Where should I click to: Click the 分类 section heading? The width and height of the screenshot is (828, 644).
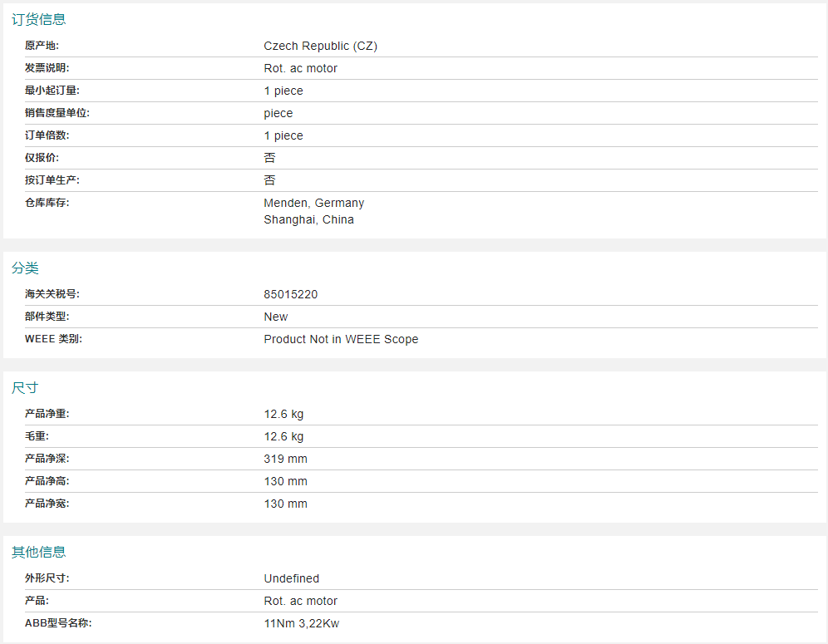point(25,268)
